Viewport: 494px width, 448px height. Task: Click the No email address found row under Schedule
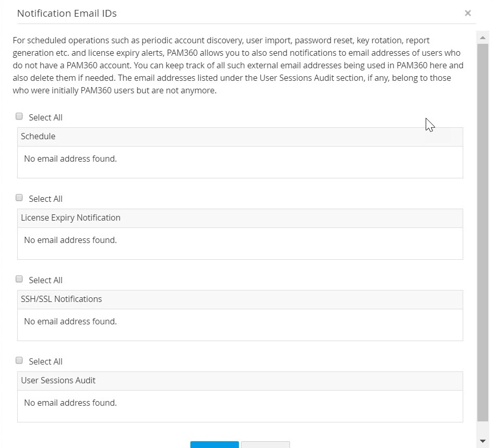pos(70,159)
